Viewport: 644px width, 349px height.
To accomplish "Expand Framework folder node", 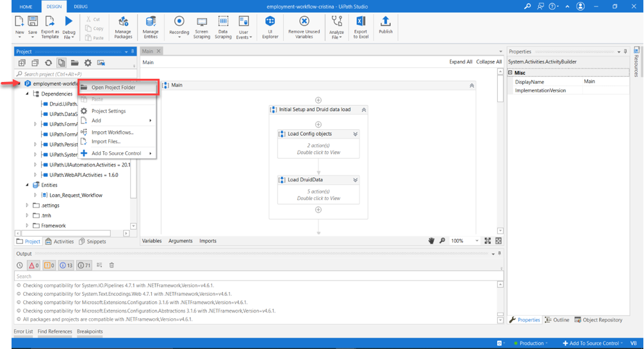I will click(28, 226).
